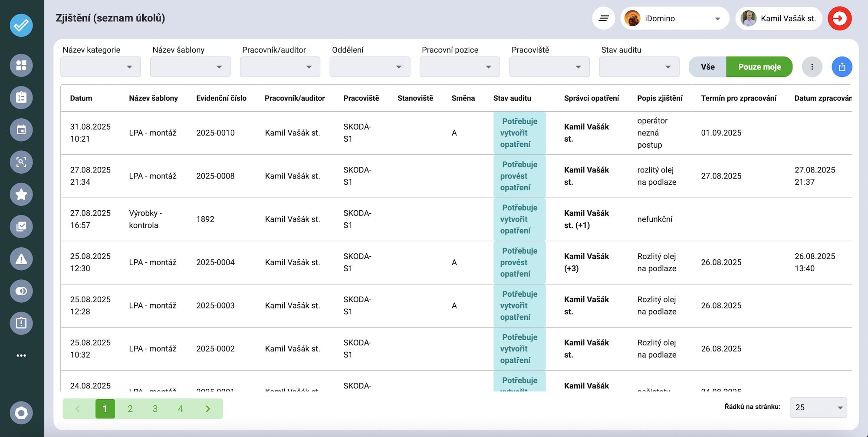Go to page 2 of results
Screen dimensions: 868x437
pyautogui.click(x=130, y=409)
